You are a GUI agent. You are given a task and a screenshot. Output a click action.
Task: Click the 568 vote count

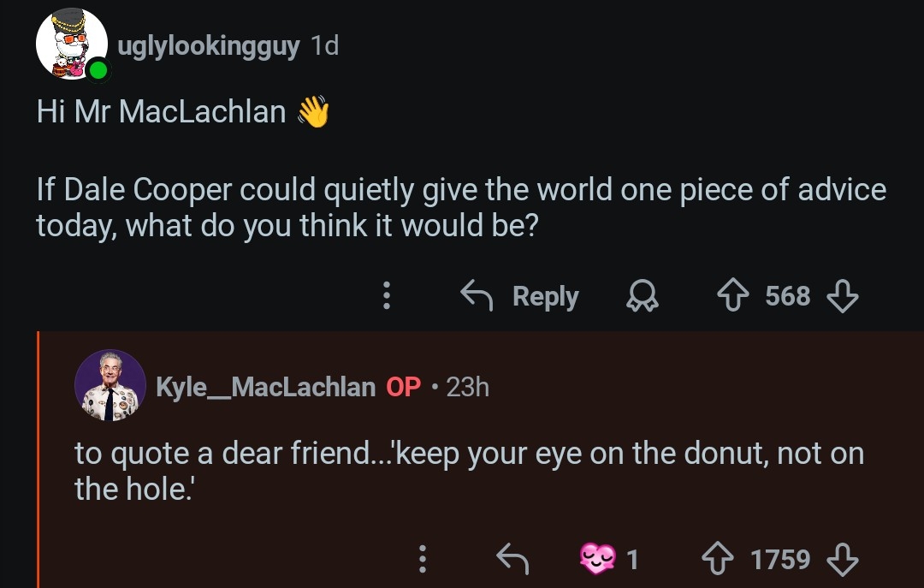(787, 296)
